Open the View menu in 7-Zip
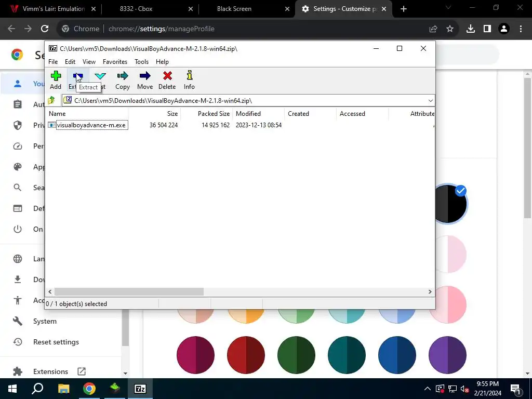The height and width of the screenshot is (399, 532). point(89,62)
